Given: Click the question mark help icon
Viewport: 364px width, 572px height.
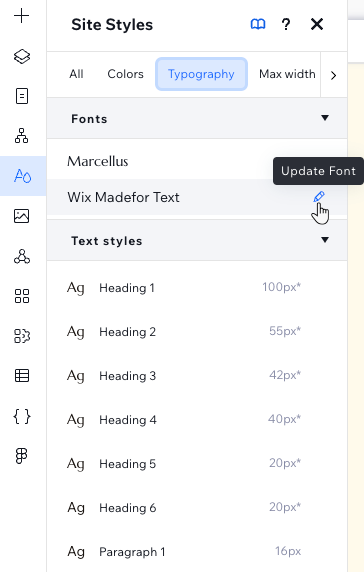Looking at the screenshot, I should click(286, 24).
